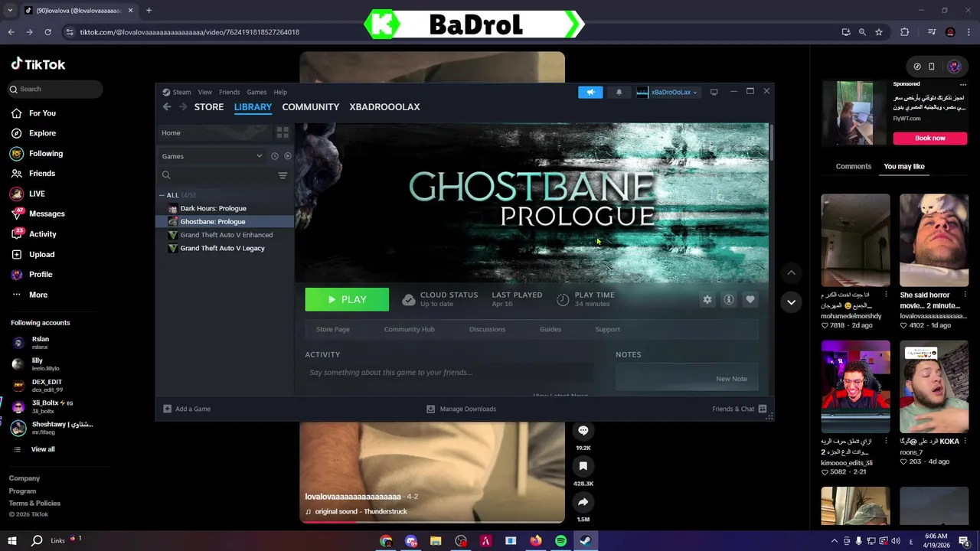Open Steam's View menu
This screenshot has height=551, width=980.
point(205,92)
